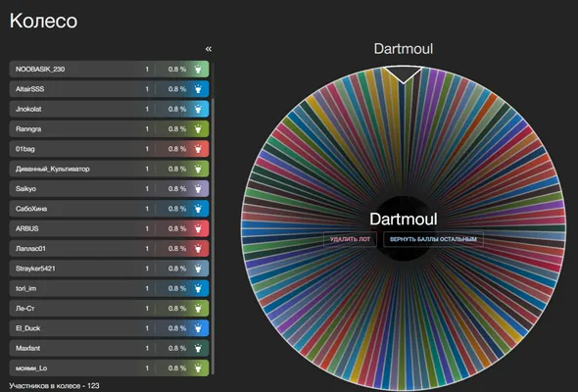Click the Колесо page heading
Image resolution: width=578 pixels, height=392 pixels.
coord(43,21)
